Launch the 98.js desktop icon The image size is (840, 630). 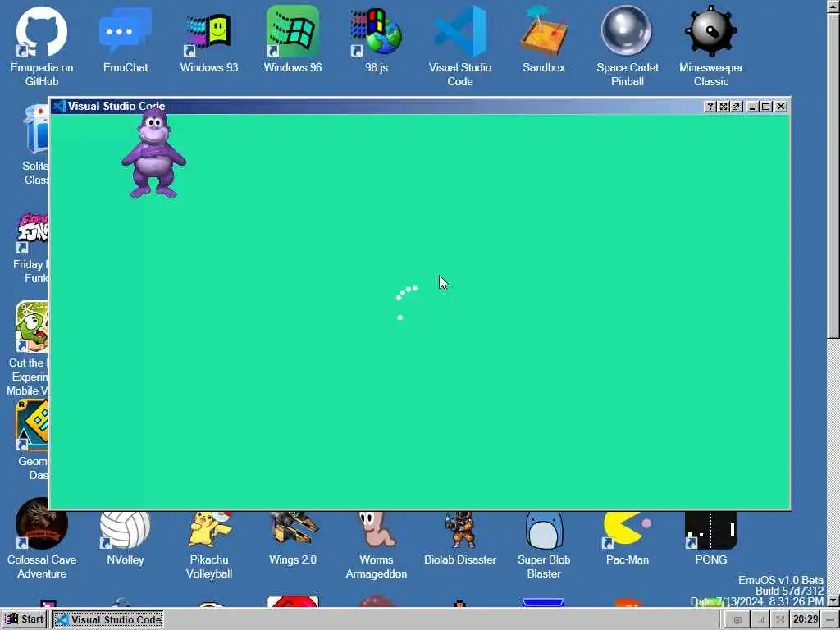tap(376, 40)
